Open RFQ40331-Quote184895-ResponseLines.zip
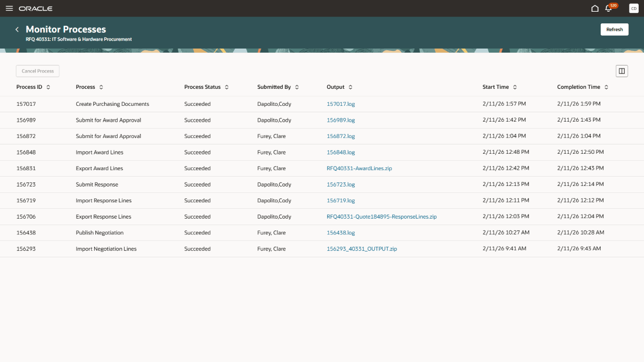The width and height of the screenshot is (644, 362). click(x=381, y=216)
